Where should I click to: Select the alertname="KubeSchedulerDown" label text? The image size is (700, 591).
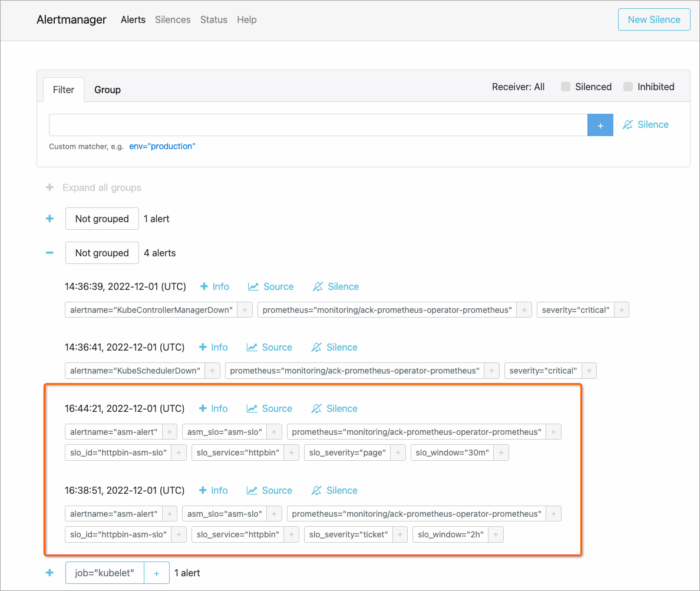tap(136, 371)
